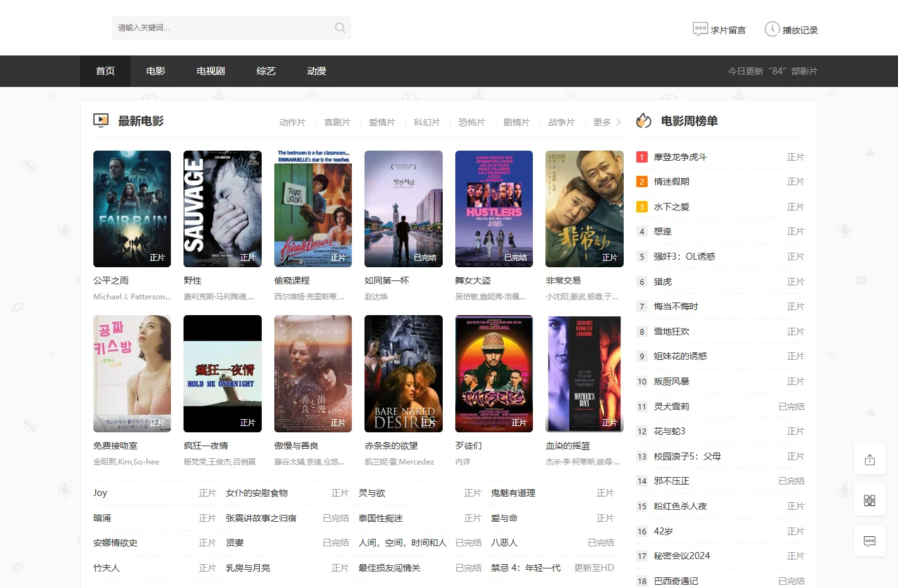Image resolution: width=898 pixels, height=588 pixels.
Task: Open the 如同第一杯 poster
Action: click(x=404, y=209)
